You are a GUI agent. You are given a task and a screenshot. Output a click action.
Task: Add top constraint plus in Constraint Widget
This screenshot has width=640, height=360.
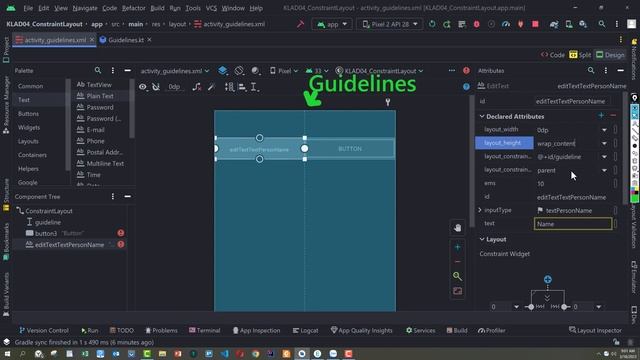tap(548, 280)
